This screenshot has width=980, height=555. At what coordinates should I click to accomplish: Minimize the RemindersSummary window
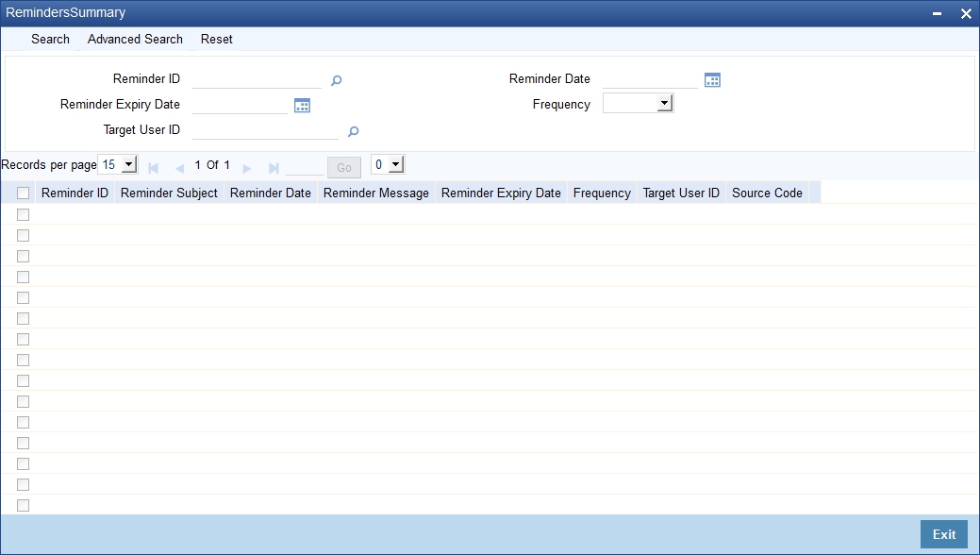point(937,13)
